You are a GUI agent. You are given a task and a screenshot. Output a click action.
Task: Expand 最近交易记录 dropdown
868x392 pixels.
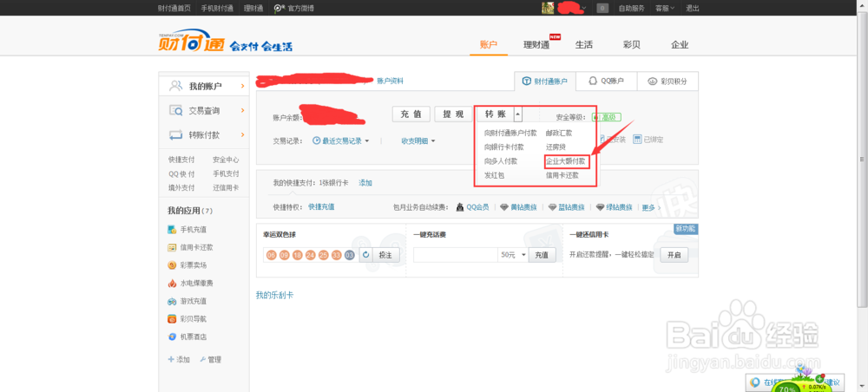click(366, 141)
